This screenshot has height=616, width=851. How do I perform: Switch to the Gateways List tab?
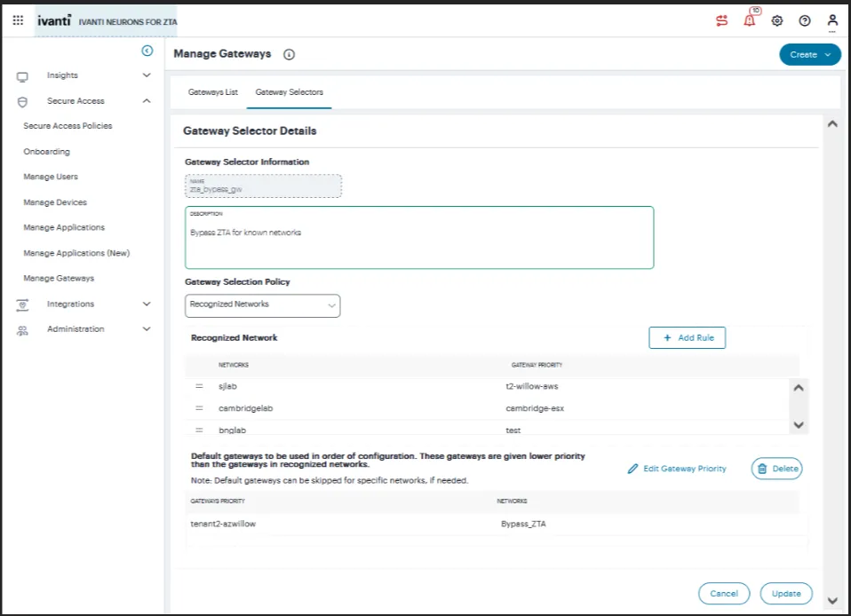pos(213,92)
